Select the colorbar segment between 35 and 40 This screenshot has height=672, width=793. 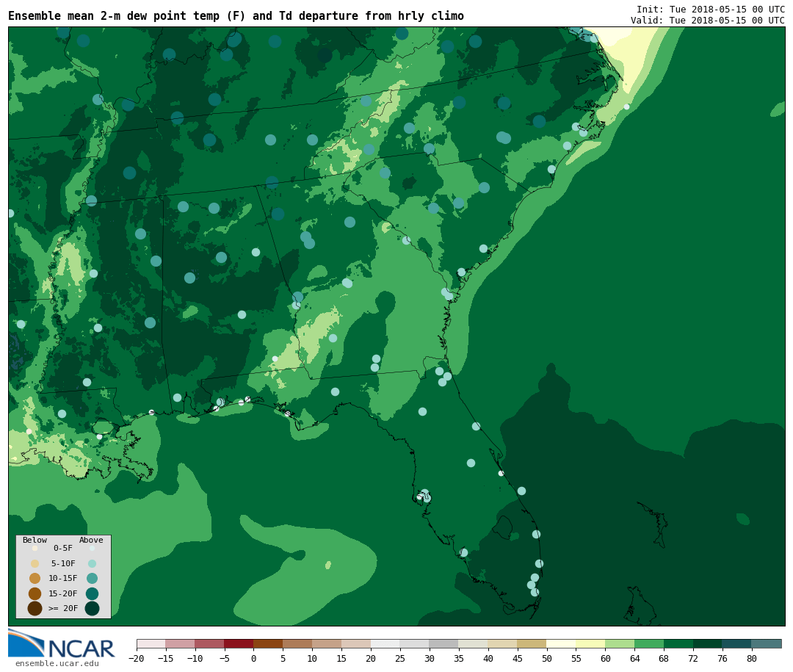click(x=474, y=644)
